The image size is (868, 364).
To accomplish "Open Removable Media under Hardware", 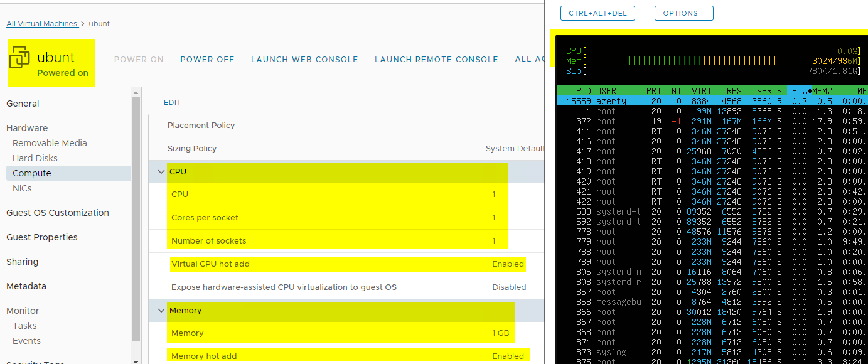I will [50, 143].
